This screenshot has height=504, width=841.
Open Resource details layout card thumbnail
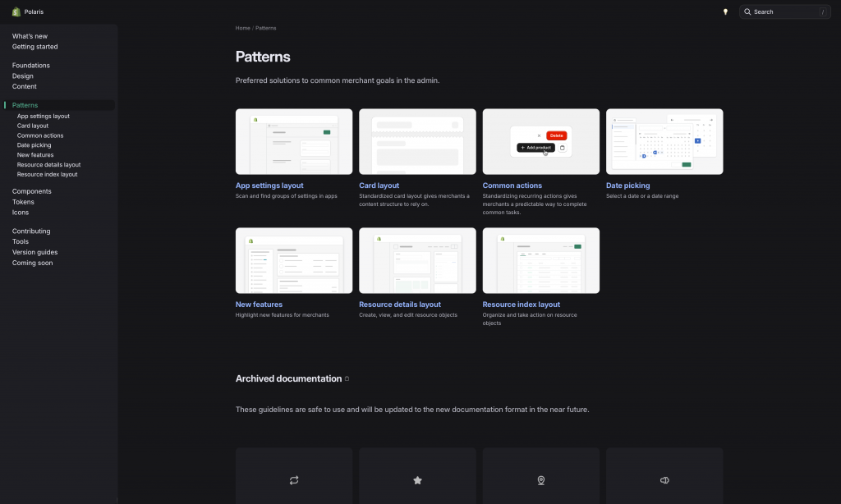(x=417, y=260)
